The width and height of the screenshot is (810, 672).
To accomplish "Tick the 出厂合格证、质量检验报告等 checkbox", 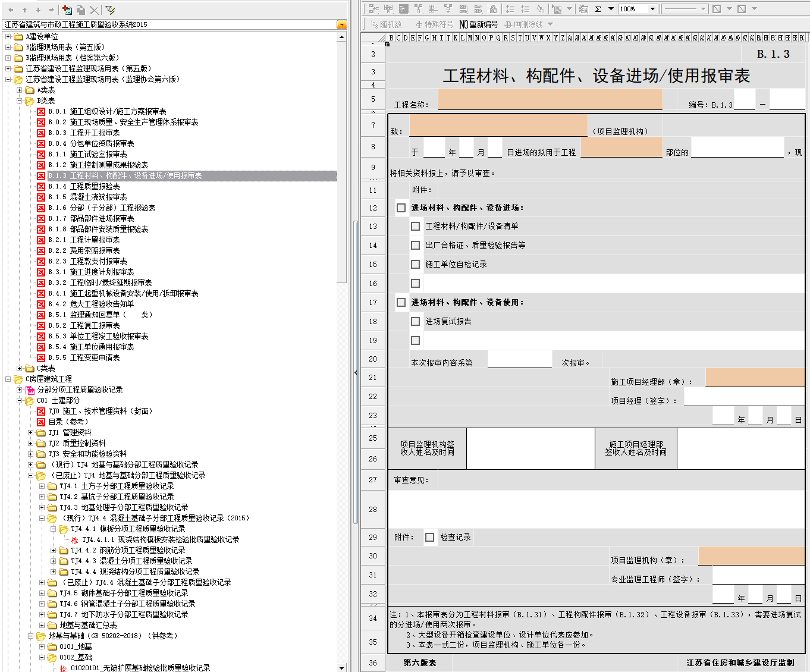I will (416, 246).
